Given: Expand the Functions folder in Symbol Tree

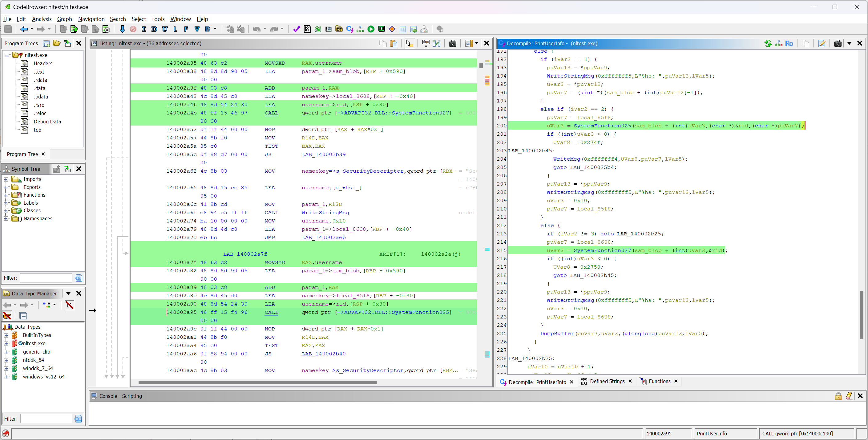Looking at the screenshot, I should 6,195.
